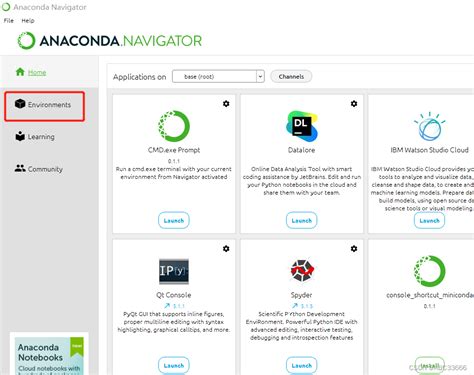Launch Datalore
Viewport: 474px width, 375px height.
[x=302, y=221]
